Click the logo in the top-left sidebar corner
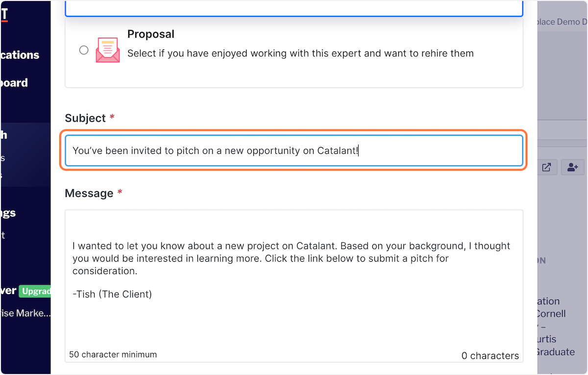This screenshot has width=588, height=375. click(4, 15)
